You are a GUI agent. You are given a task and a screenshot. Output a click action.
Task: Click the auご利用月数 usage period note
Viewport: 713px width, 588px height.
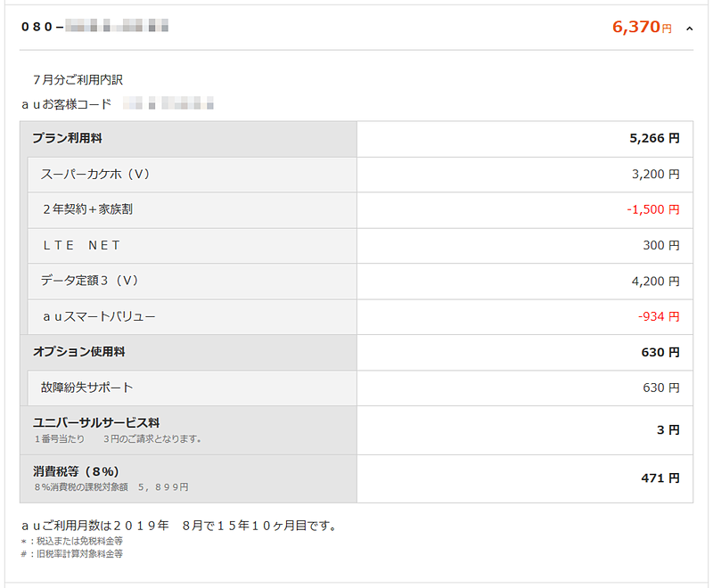[178, 526]
